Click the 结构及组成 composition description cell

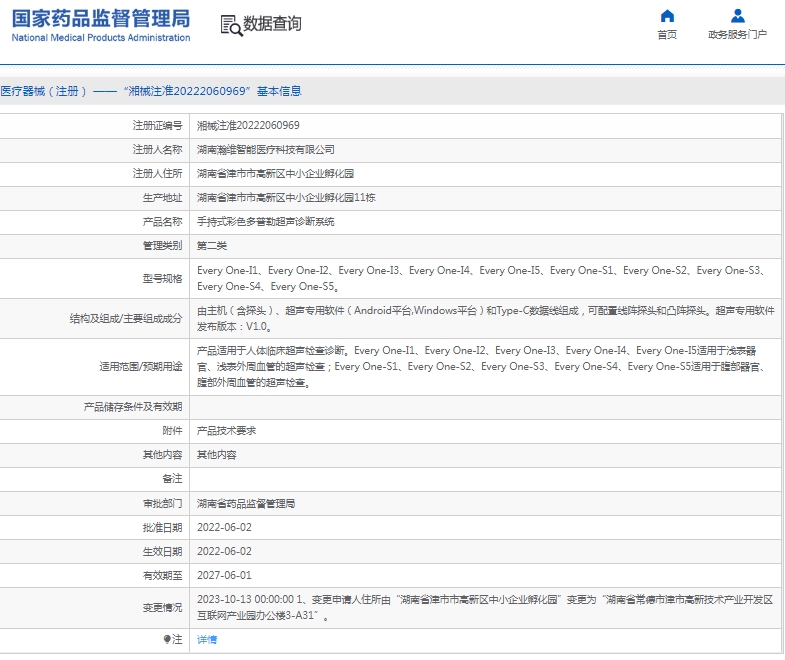click(485, 318)
